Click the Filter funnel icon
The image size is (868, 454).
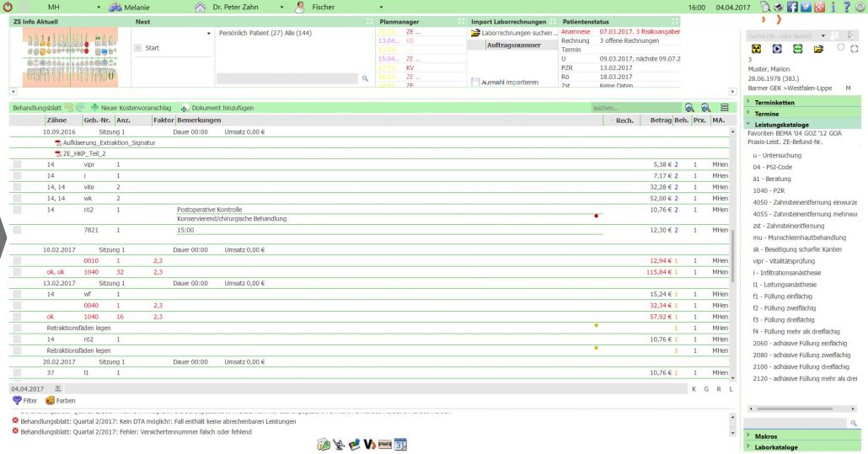[x=16, y=401]
